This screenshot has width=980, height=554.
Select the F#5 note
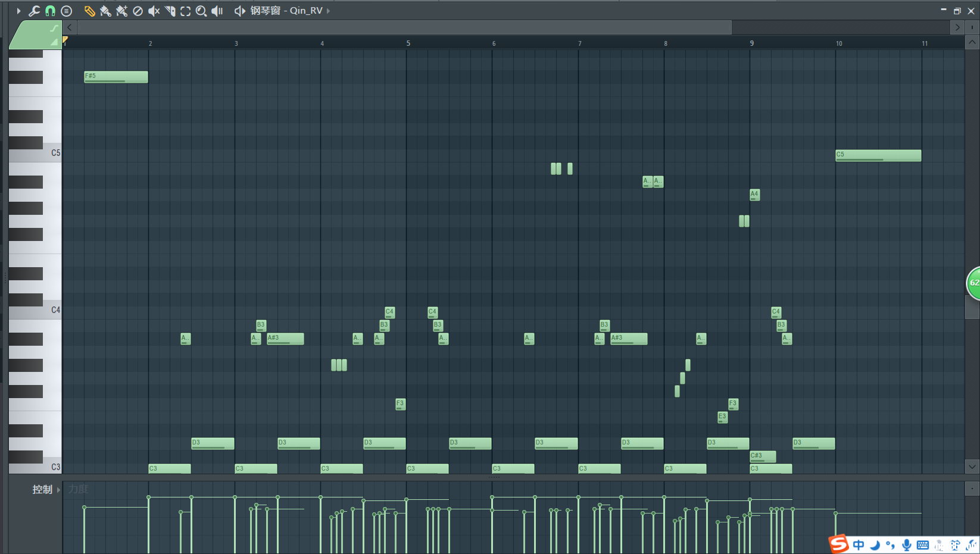pyautogui.click(x=116, y=77)
